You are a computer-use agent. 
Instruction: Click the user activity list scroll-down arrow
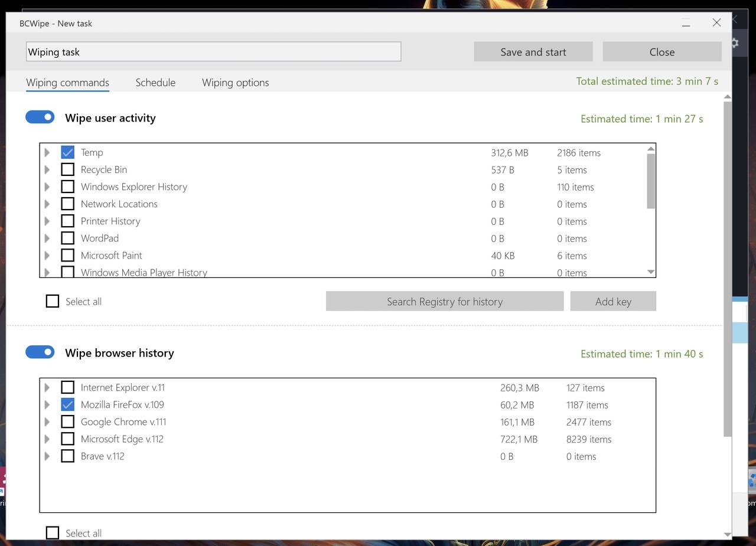click(x=651, y=272)
